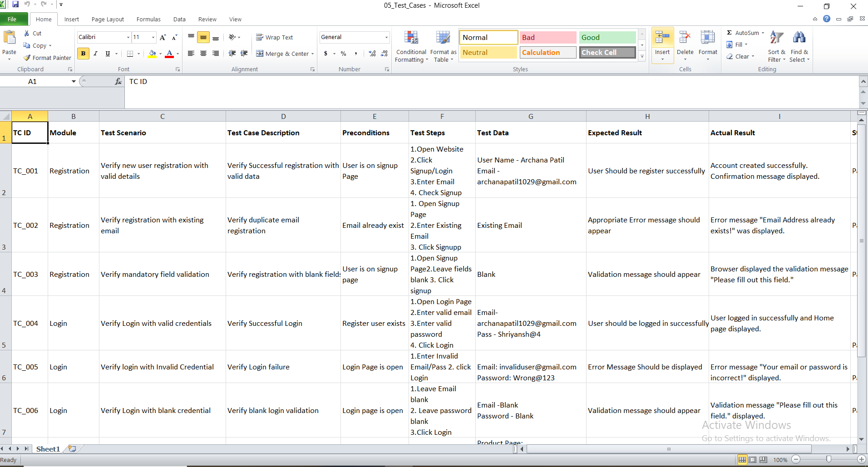Screen dimensions: 868x467
Task: Switch to the Formulas ribbon tab
Action: 148,19
